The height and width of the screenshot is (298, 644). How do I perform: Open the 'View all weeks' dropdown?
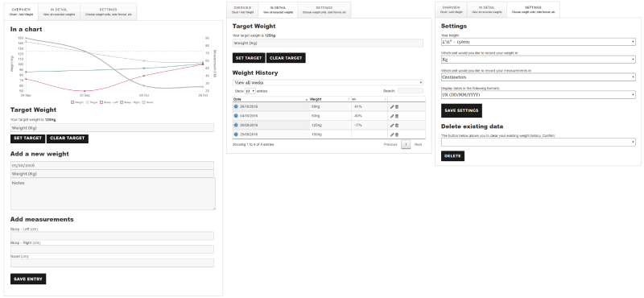[328, 83]
